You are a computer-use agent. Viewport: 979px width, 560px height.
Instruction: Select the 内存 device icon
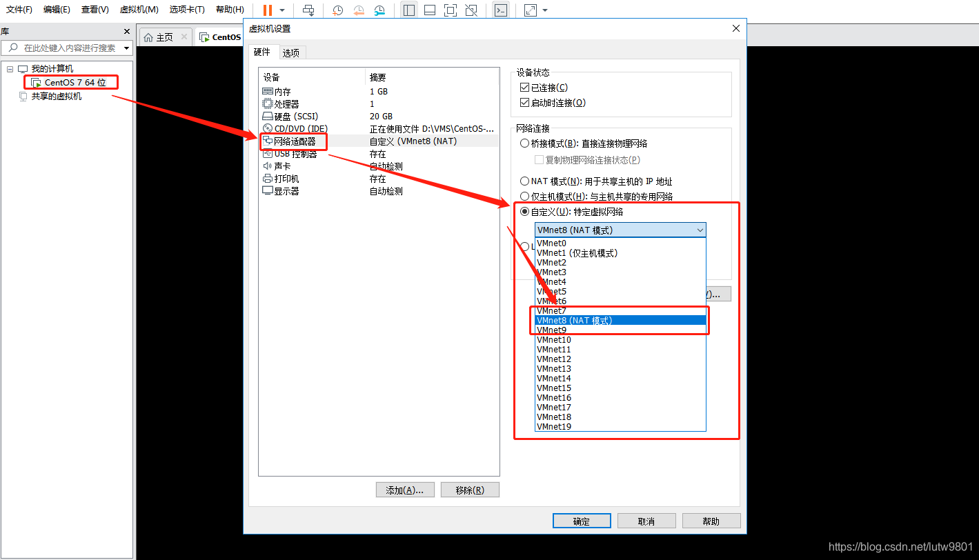pos(268,92)
